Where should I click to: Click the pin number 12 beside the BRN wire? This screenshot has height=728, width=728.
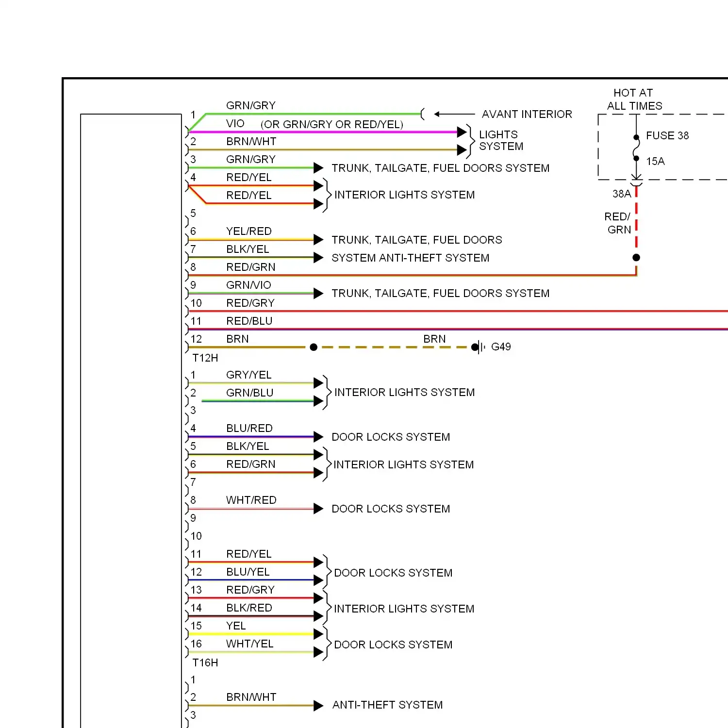coord(196,339)
